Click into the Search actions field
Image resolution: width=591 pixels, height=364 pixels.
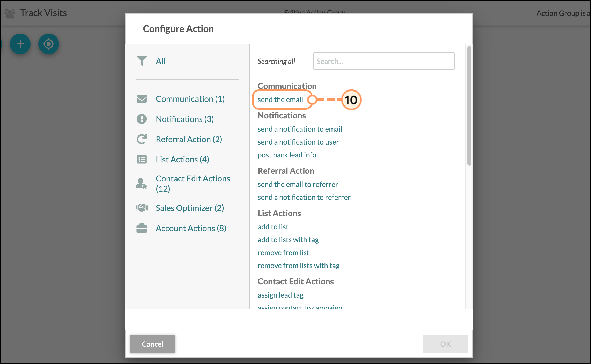click(x=384, y=61)
